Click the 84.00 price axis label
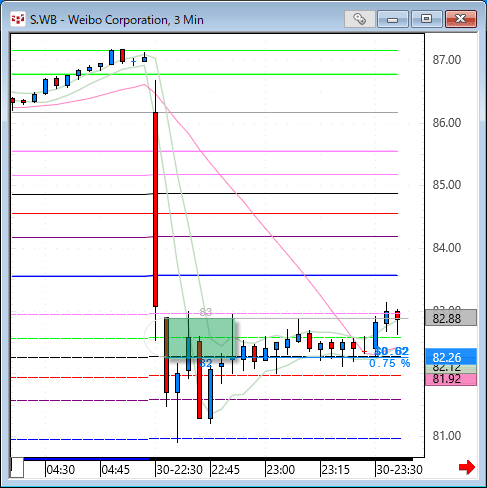Viewport: 487px width, 488px height. (x=447, y=248)
